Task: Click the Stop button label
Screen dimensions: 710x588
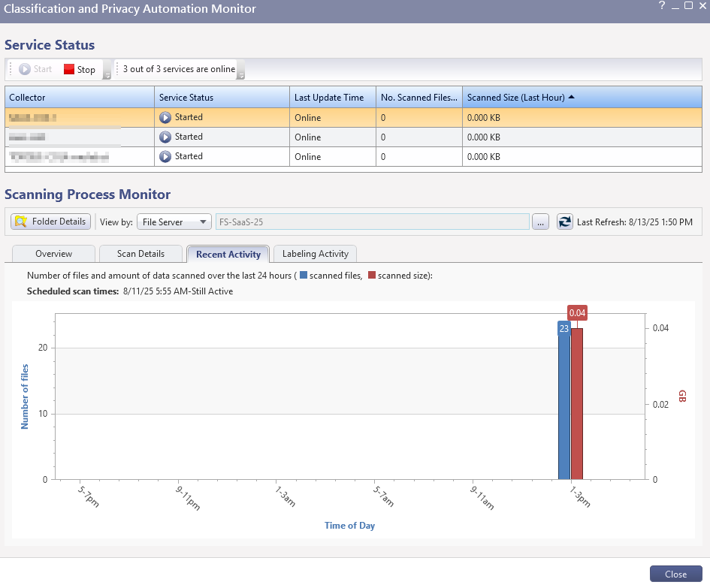Action: (86, 70)
